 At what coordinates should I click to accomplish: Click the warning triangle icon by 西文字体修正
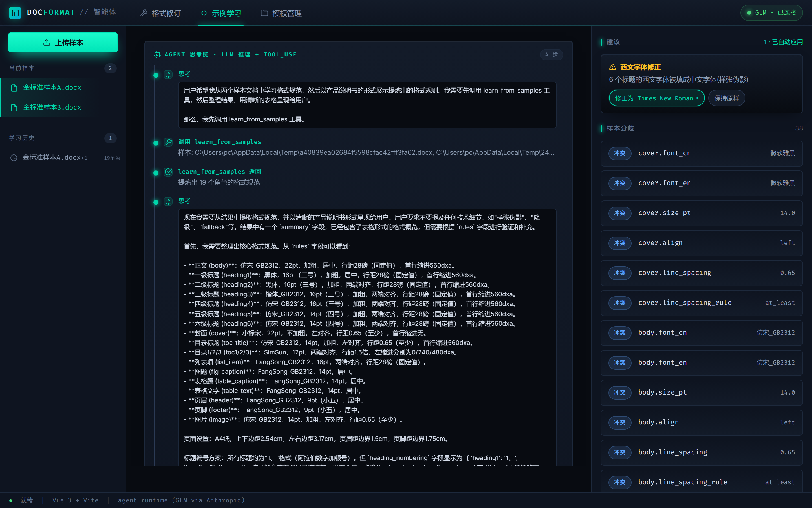click(x=613, y=67)
